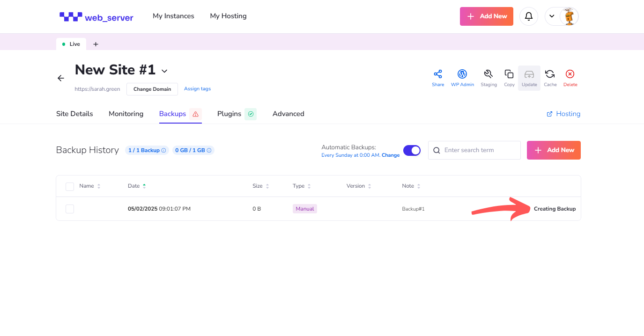Open notifications bell icon

pos(529,16)
